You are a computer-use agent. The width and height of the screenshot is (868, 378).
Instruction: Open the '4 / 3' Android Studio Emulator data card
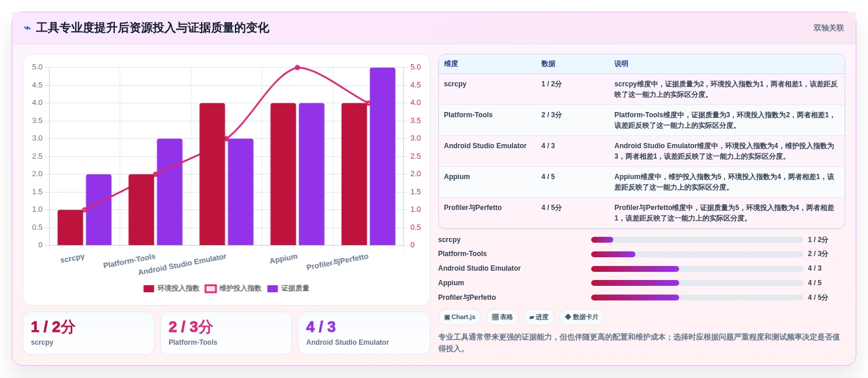[364, 333]
